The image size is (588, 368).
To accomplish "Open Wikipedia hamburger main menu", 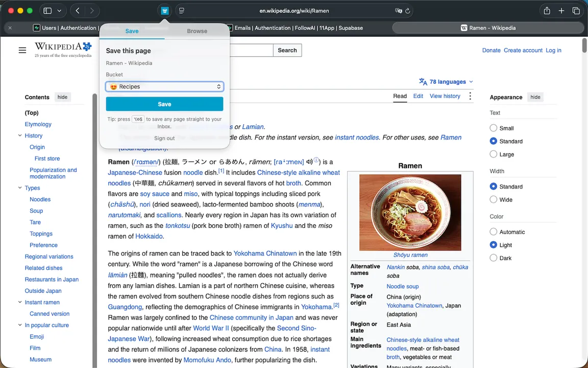I will (x=22, y=50).
